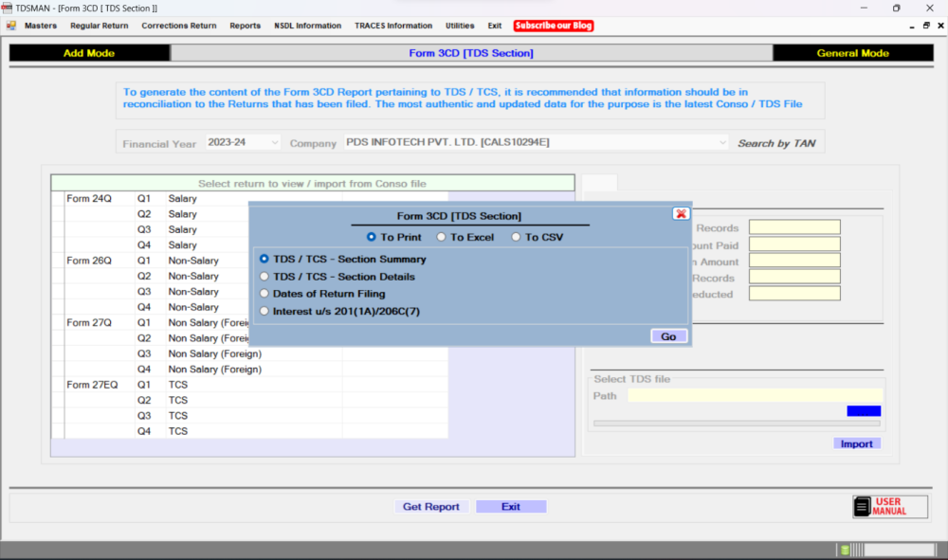948x560 pixels.
Task: Choose the To Excel output option
Action: click(441, 237)
